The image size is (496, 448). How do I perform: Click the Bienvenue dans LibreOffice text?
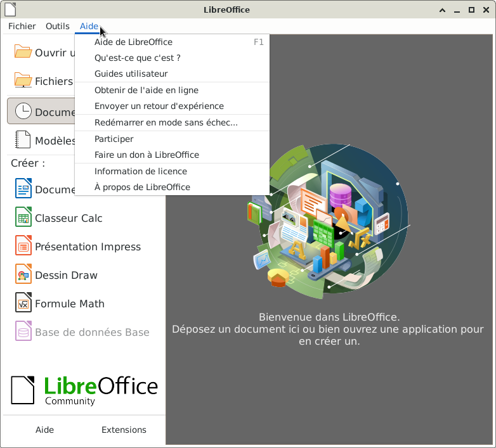click(329, 317)
